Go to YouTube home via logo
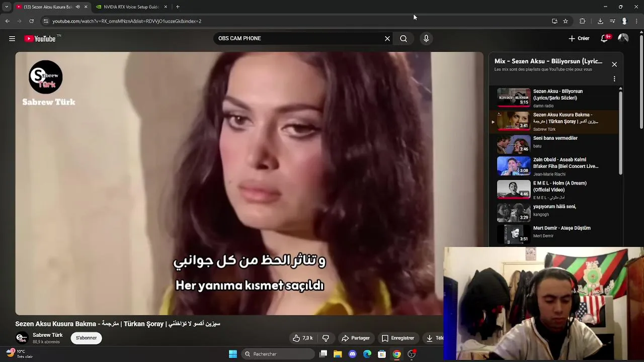 (40, 39)
